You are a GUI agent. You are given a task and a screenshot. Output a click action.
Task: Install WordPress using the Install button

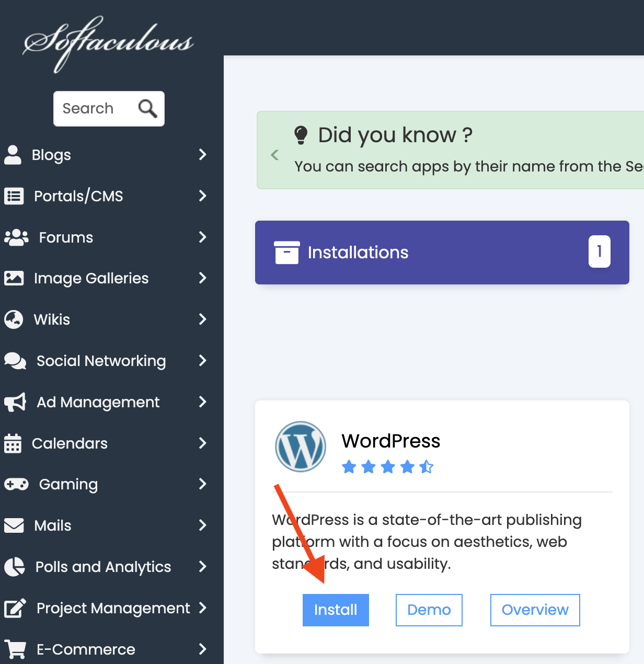point(336,610)
